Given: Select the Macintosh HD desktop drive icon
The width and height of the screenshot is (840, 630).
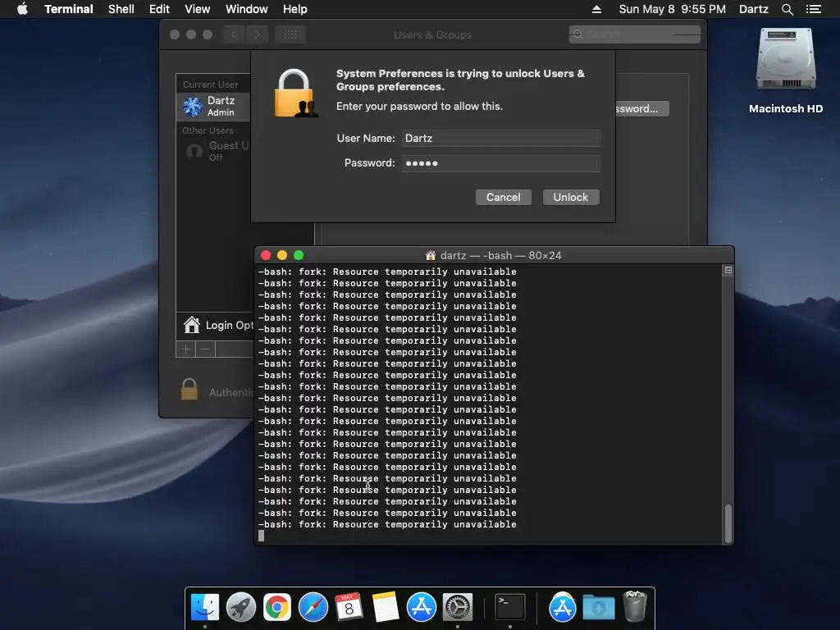Looking at the screenshot, I should click(786, 60).
